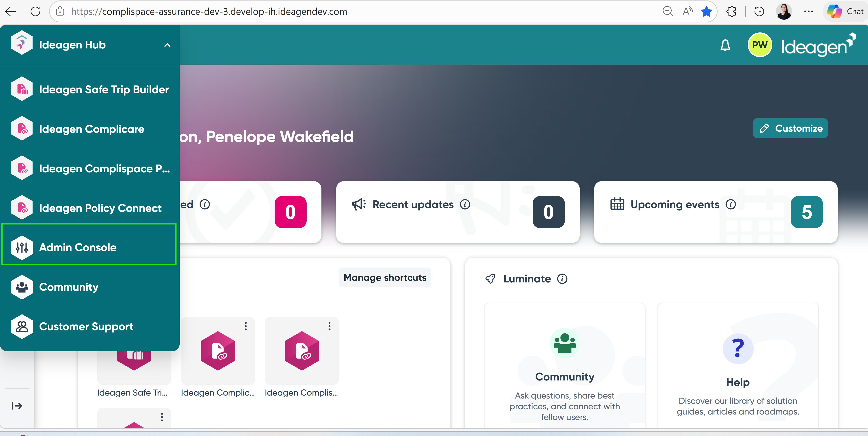Click the pink 0 count badge
Image resolution: width=868 pixels, height=436 pixels.
290,212
